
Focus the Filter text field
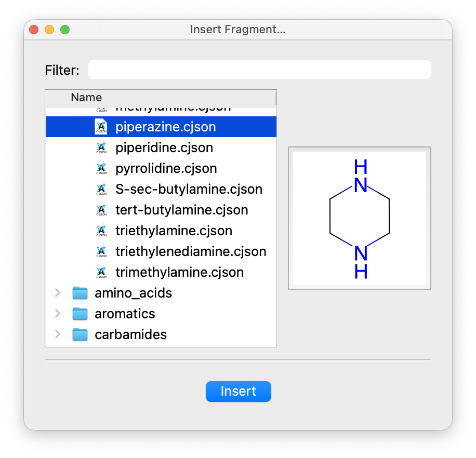point(259,70)
